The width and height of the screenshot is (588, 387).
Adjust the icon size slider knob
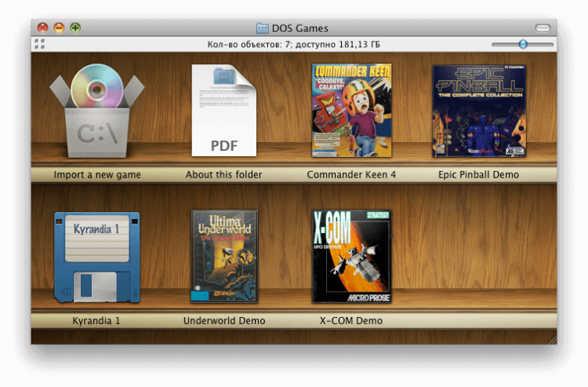[523, 44]
